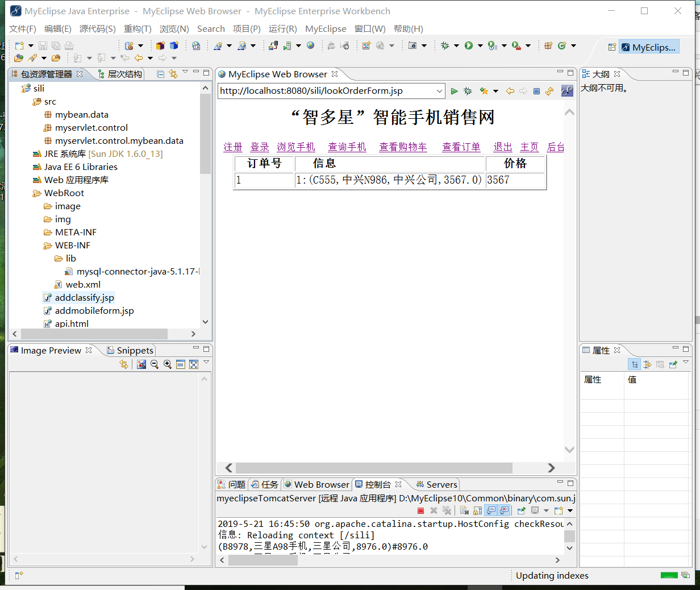Click the deploy MyEclipse server toolbar icon

273,45
